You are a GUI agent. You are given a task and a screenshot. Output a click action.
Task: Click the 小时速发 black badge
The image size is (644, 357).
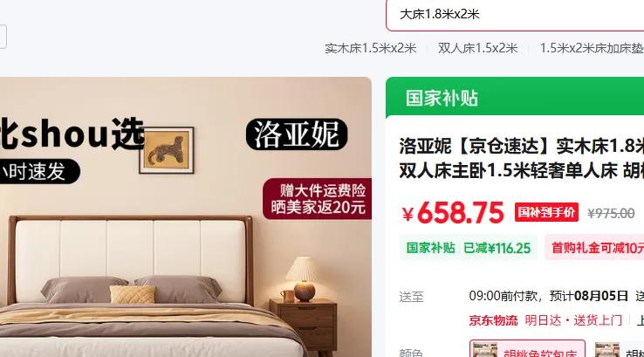click(38, 171)
